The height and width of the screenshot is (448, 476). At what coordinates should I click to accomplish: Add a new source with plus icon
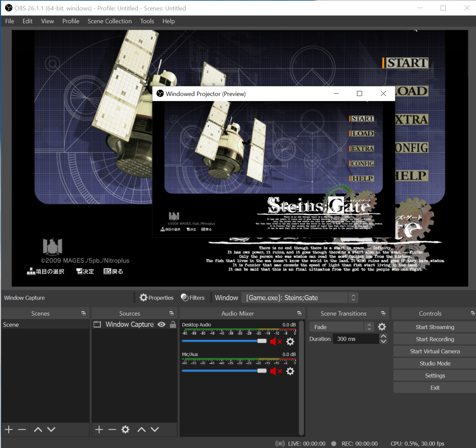pos(99,429)
